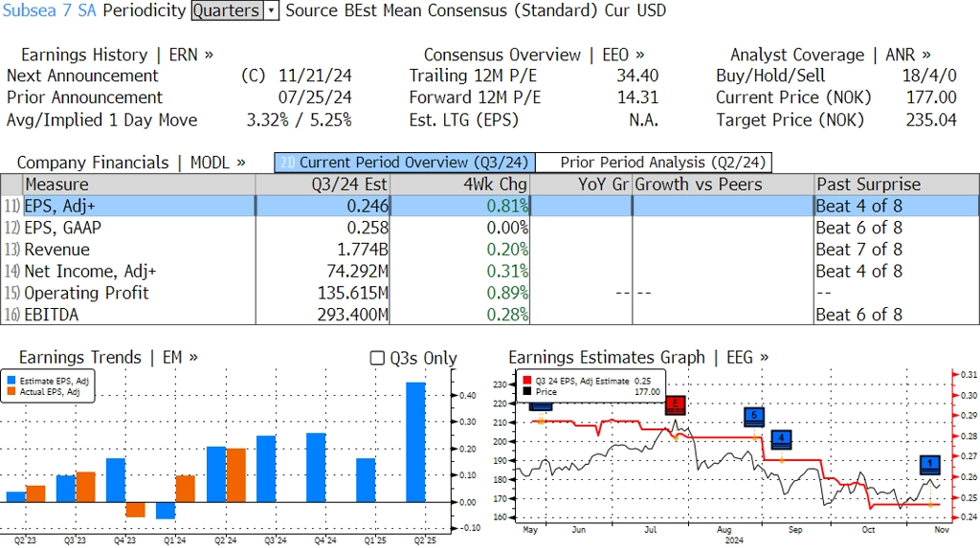Screen dimensions: 980x548
Task: Click the 4Wk Chg column header
Action: point(459,185)
